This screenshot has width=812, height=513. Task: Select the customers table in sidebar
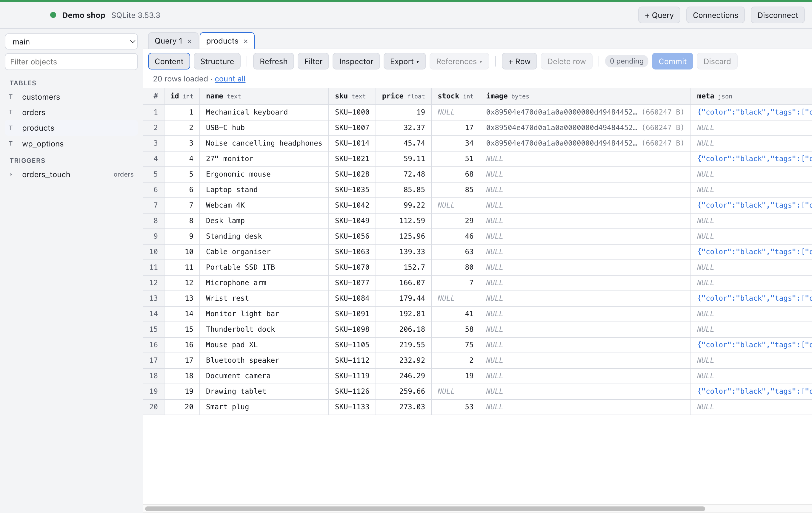click(x=71, y=97)
